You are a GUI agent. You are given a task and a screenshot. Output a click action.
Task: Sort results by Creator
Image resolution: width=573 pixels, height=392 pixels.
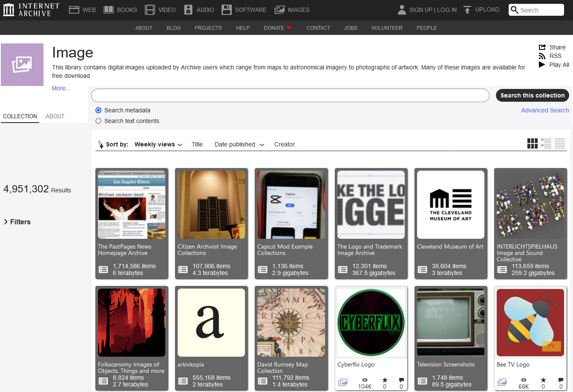[x=285, y=144]
